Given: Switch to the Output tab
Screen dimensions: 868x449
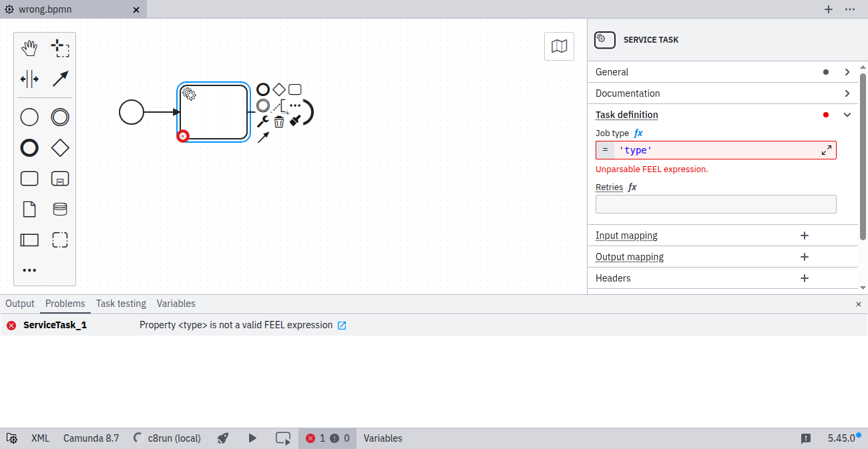Looking at the screenshot, I should point(20,304).
